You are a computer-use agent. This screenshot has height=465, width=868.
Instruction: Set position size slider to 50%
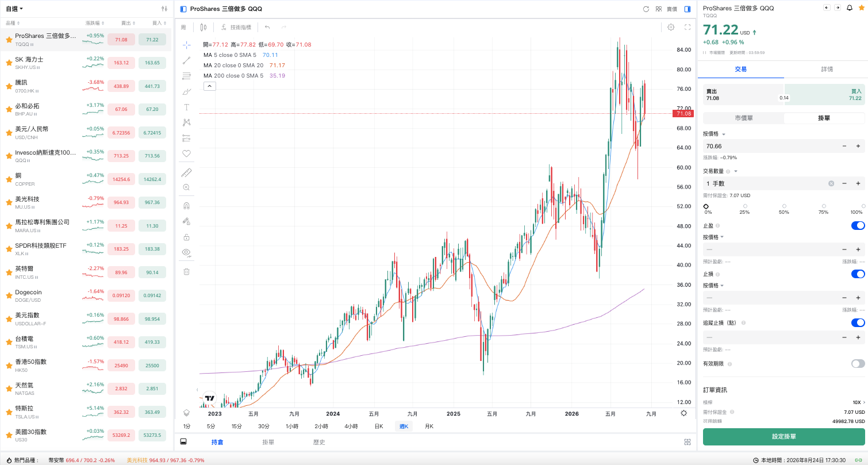tap(784, 206)
